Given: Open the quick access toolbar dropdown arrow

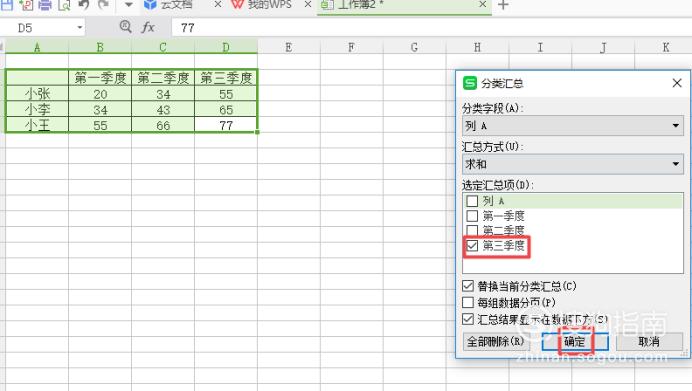Looking at the screenshot, I should click(128, 5).
